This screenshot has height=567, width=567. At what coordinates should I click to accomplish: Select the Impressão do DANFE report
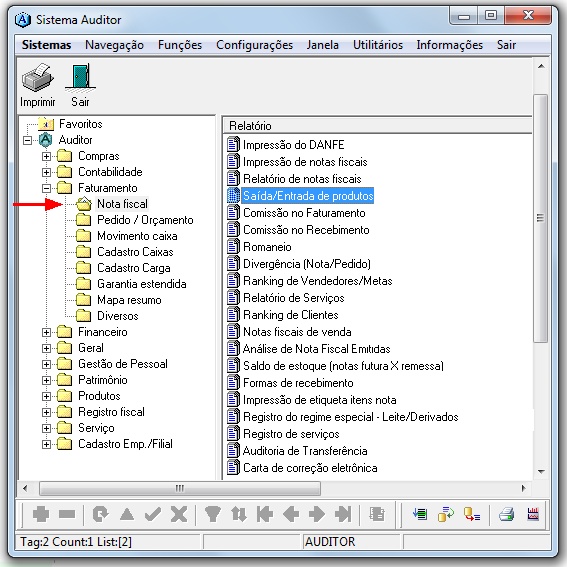point(293,145)
